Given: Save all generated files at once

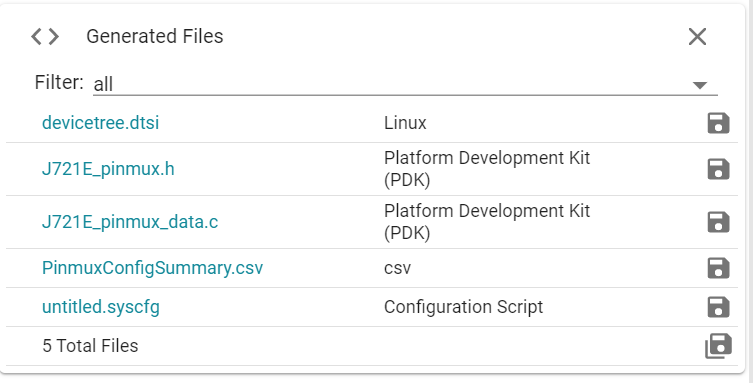Looking at the screenshot, I should coord(718,346).
